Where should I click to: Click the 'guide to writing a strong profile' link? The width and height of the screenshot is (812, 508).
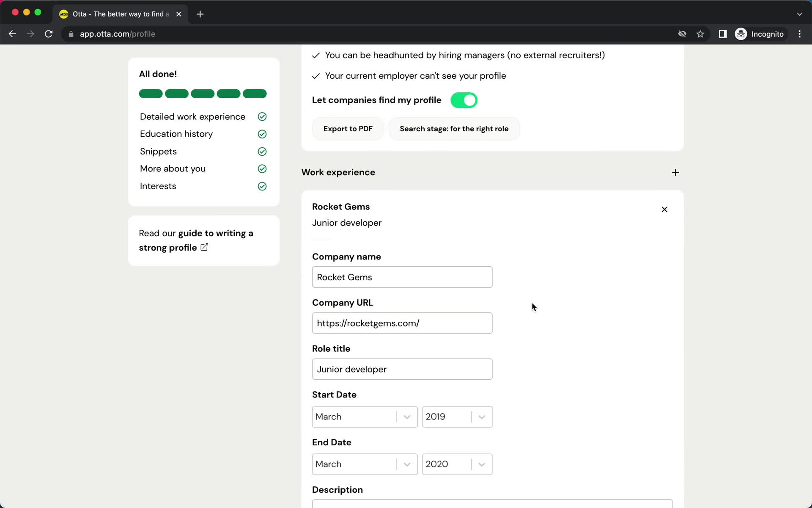(196, 240)
